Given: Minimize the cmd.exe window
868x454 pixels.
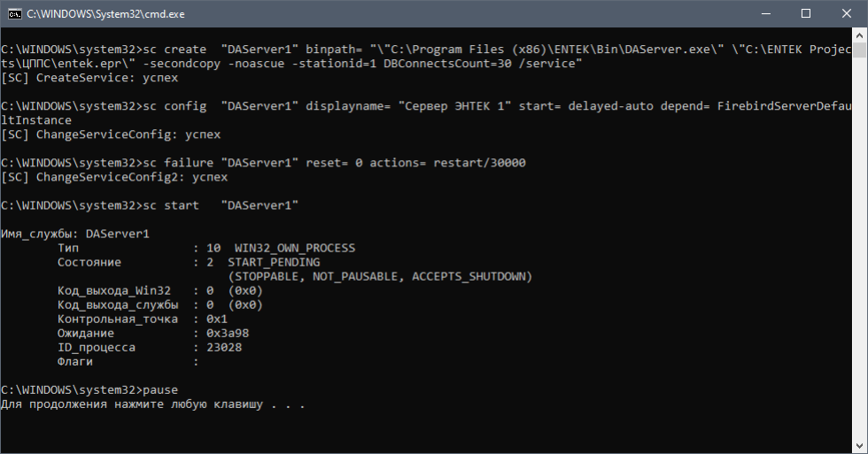Looking at the screenshot, I should point(765,13).
